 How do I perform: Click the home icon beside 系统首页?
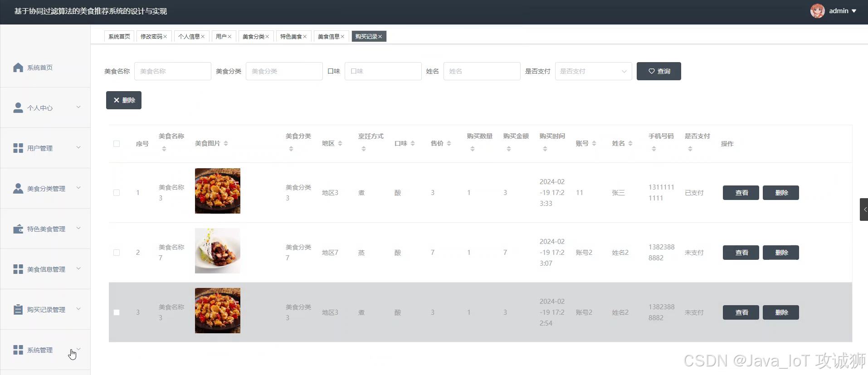[x=18, y=68]
